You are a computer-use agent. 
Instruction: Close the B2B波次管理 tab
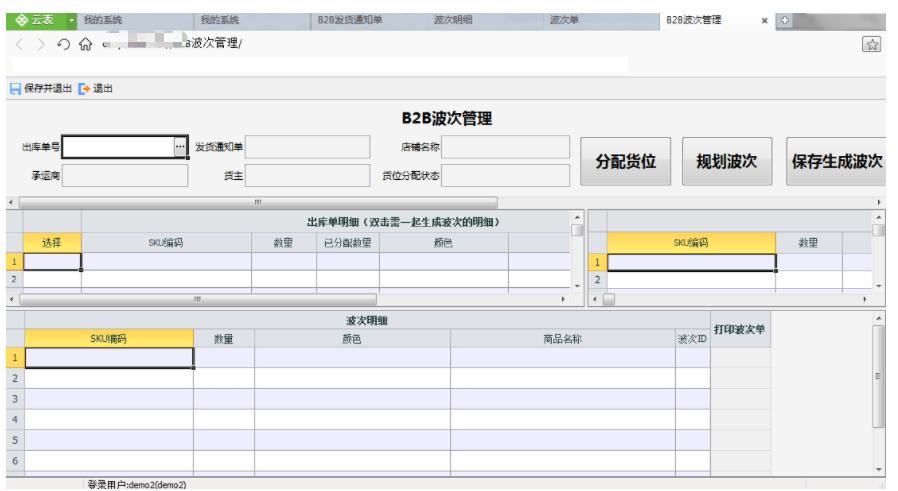pos(764,21)
